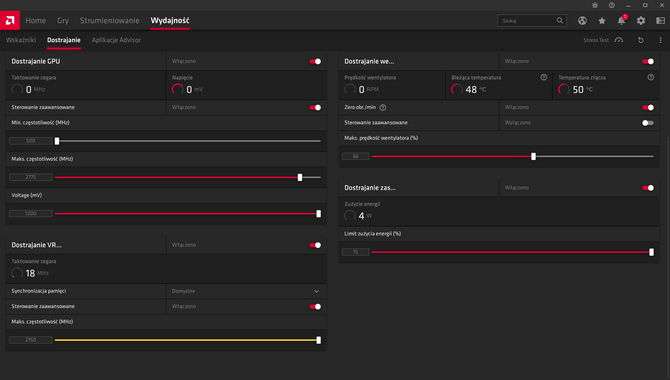Screen dimensions: 670x380
Task: Click Napięcie 0 mV reading
Action: (x=188, y=89)
